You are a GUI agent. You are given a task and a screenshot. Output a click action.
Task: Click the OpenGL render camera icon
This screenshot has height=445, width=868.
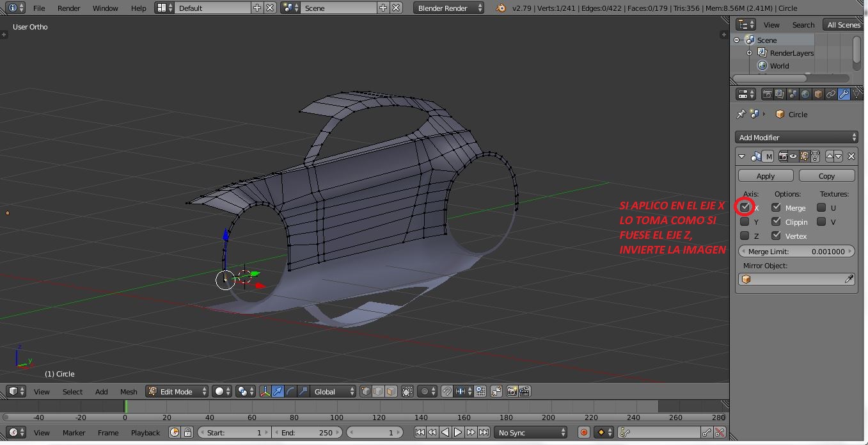click(x=512, y=391)
